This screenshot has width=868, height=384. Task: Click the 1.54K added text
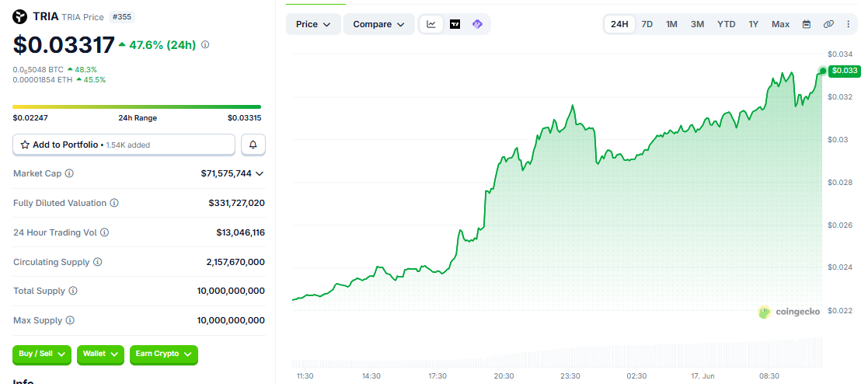(x=127, y=145)
